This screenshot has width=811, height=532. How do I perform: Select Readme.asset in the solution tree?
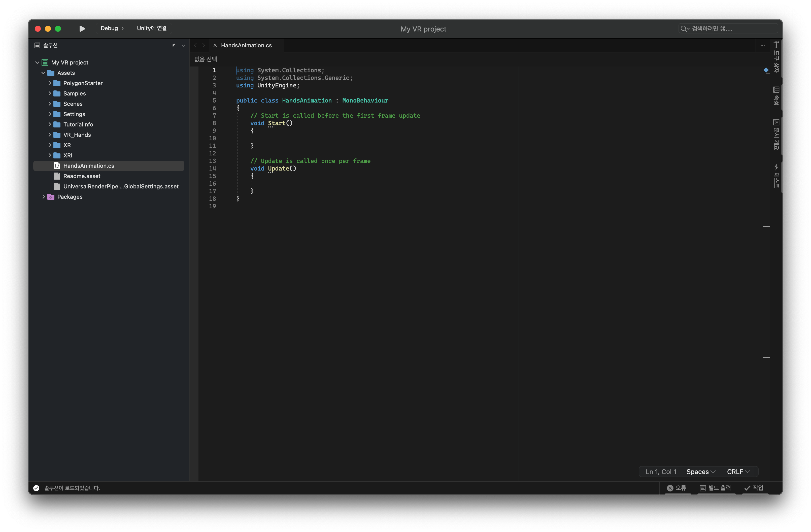tap(82, 176)
